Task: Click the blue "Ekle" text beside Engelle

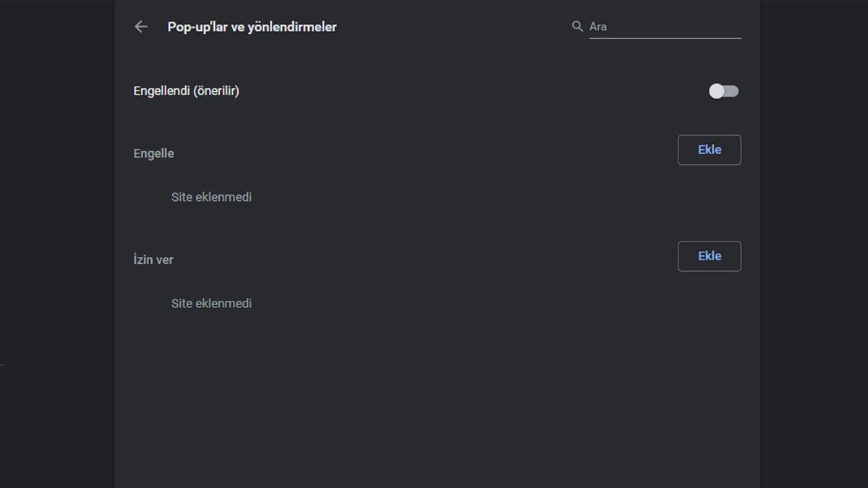Action: point(709,150)
